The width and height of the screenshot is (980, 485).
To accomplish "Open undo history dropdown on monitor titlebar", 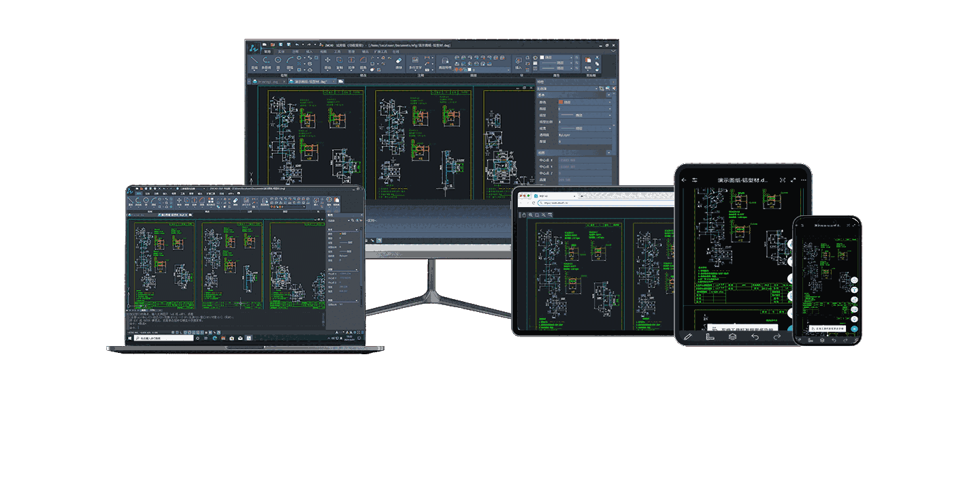I will [x=303, y=44].
